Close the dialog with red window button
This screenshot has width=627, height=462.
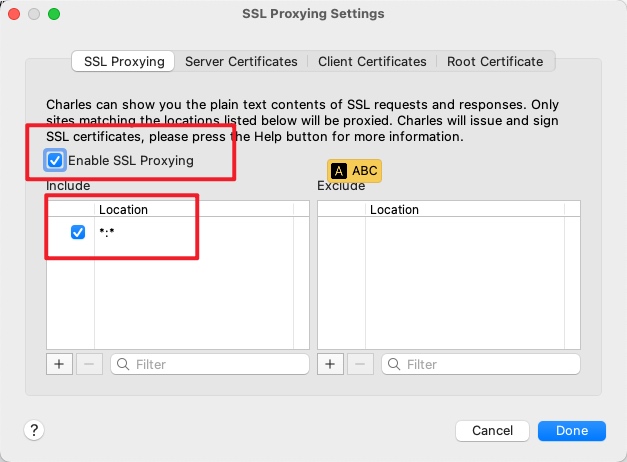click(14, 14)
